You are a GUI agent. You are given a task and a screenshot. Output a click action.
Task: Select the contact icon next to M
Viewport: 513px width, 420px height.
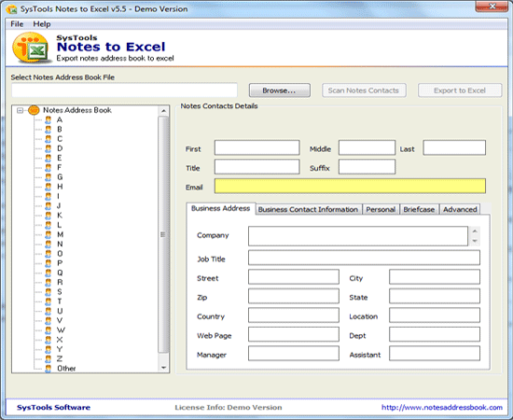tap(49, 234)
